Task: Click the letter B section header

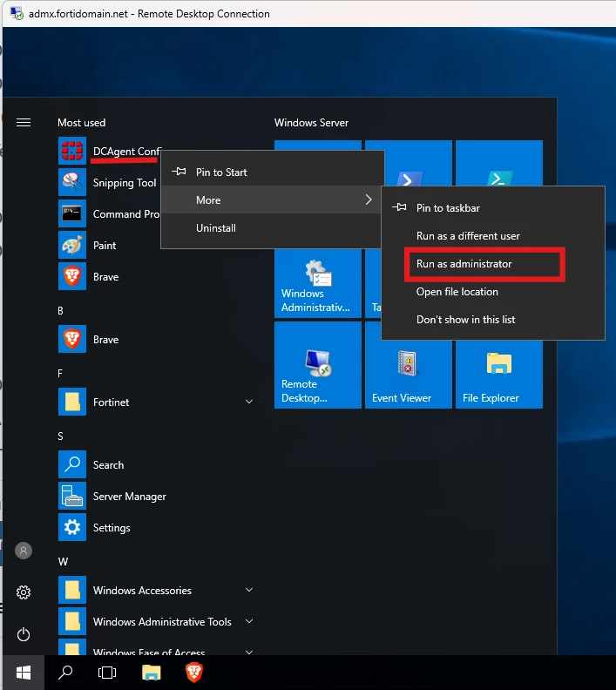Action: (60, 311)
